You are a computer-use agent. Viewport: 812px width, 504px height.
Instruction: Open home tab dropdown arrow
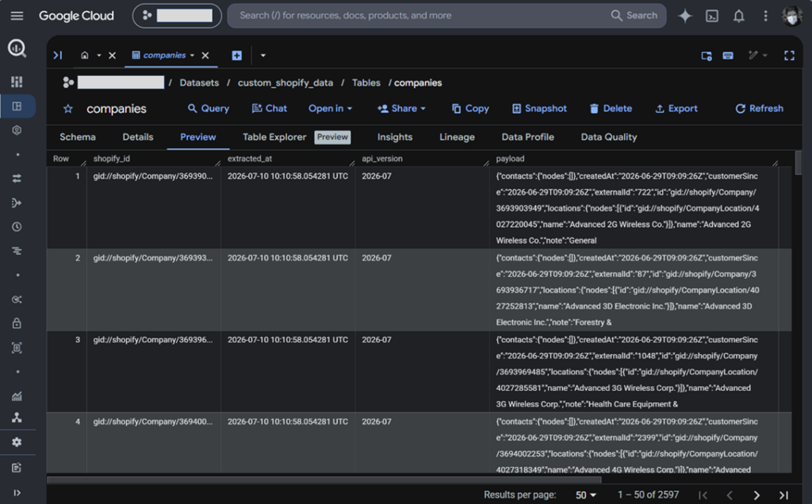(x=99, y=55)
